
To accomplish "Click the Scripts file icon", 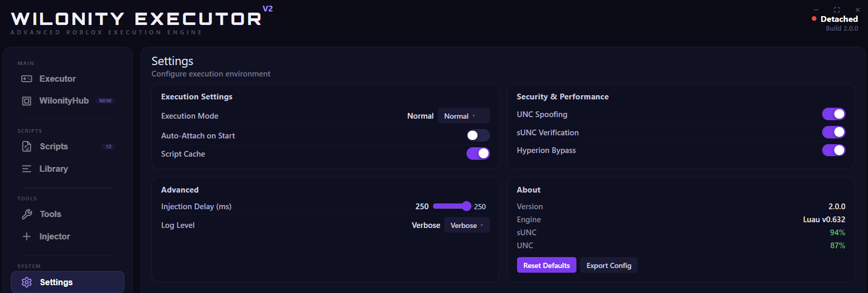I will pos(27,147).
